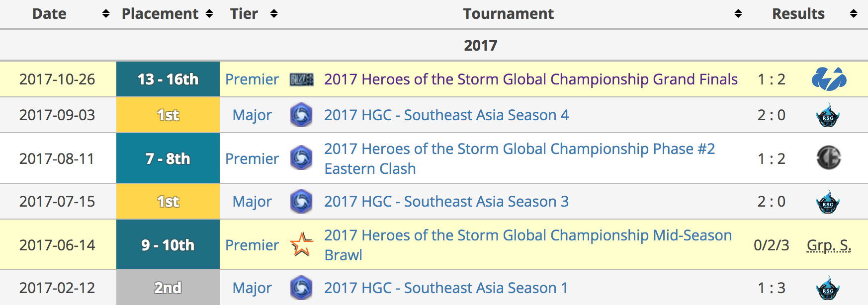Click the RSG team logo in the 2017-09-03 row
868x305 pixels.
coord(828,115)
